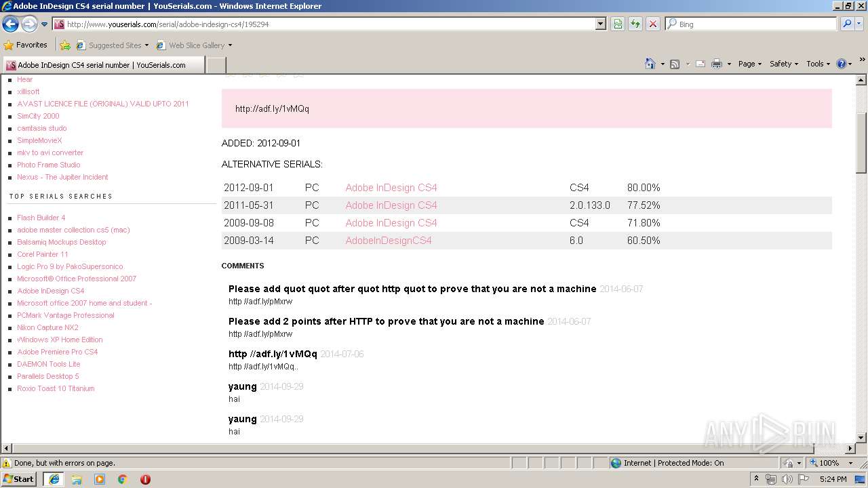The width and height of the screenshot is (868, 488).
Task: Open the Home icon dropdown arrow
Action: coord(662,64)
